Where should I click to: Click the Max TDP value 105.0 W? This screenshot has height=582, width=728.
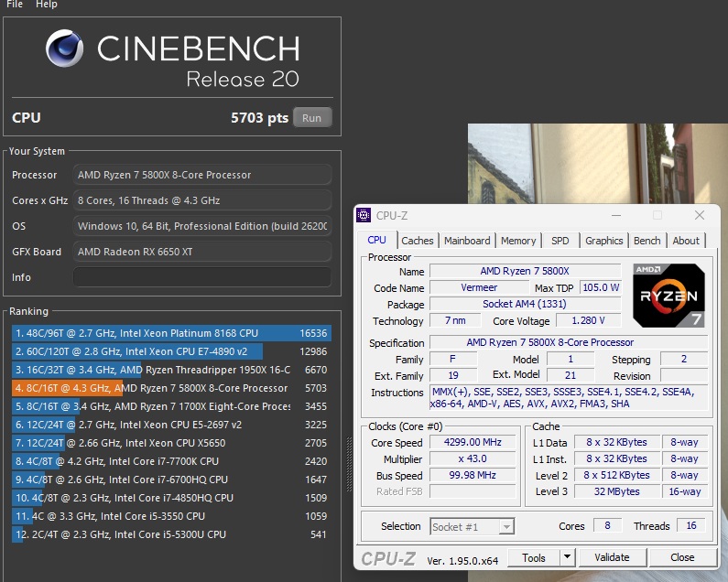601,287
